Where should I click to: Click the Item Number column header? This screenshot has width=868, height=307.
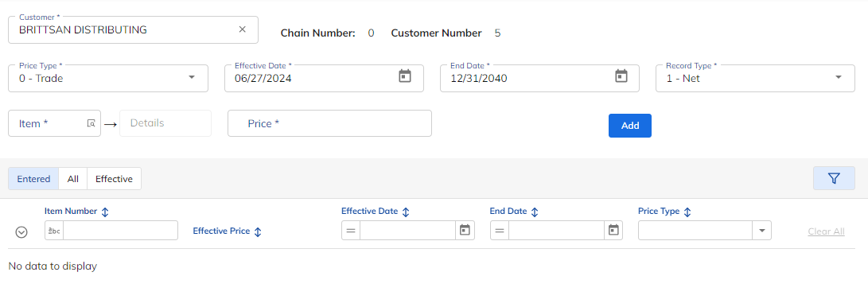[x=71, y=212]
